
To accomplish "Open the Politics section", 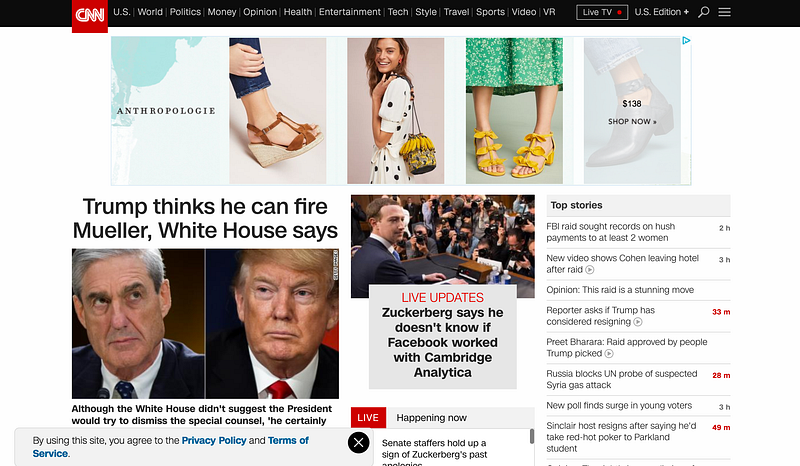I will click(x=185, y=12).
